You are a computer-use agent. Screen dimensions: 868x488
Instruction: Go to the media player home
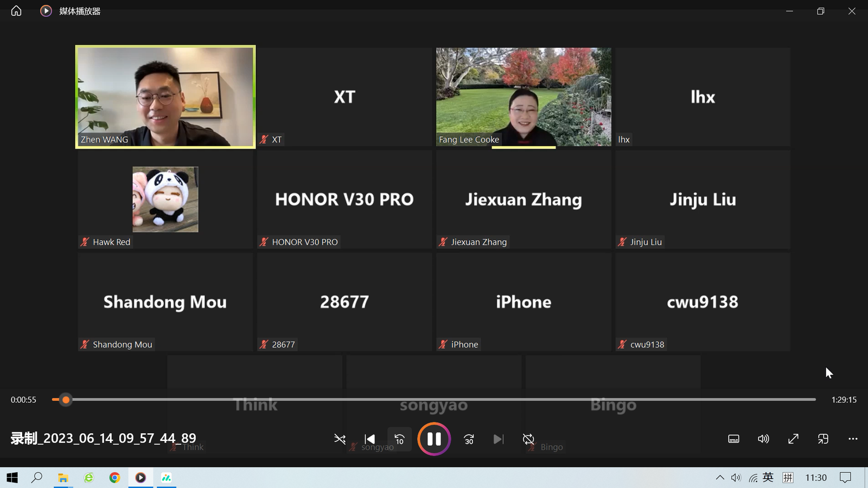click(x=16, y=11)
